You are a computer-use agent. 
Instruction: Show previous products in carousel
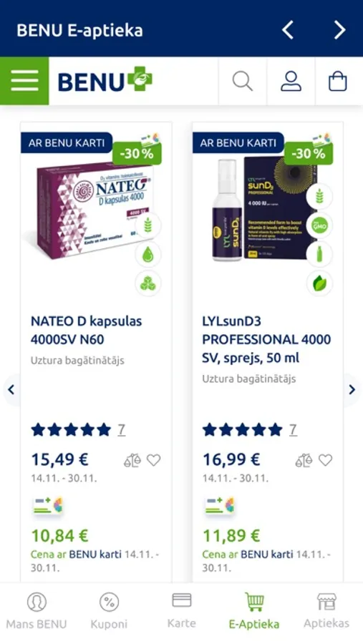[11, 389]
